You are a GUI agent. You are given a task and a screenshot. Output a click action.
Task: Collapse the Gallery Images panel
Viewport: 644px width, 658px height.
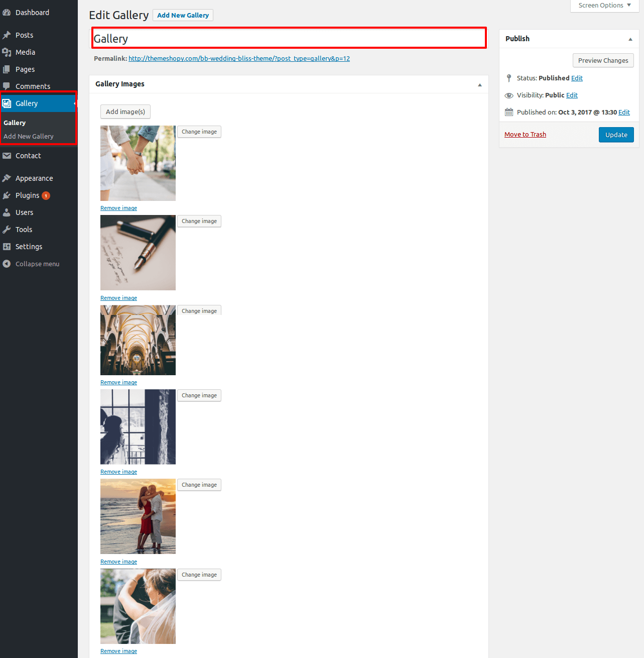479,85
